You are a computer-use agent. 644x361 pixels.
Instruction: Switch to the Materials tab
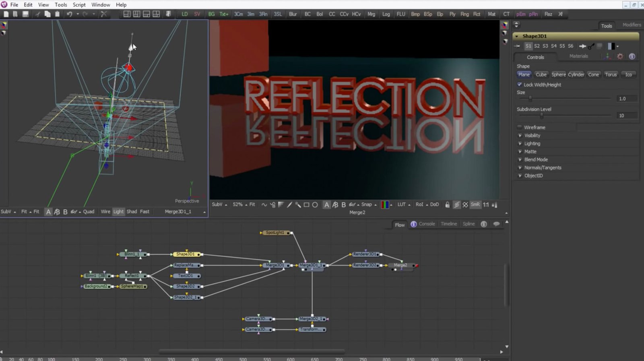[578, 56]
